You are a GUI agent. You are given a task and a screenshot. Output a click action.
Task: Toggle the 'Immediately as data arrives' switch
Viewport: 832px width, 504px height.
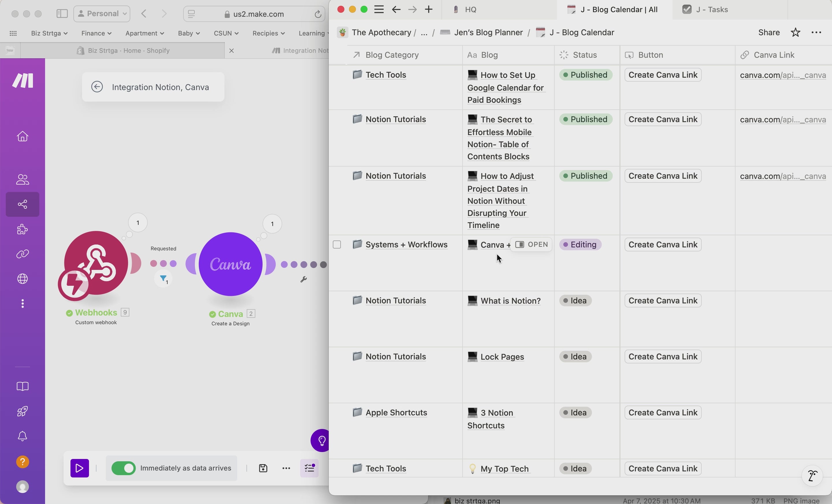tap(124, 468)
